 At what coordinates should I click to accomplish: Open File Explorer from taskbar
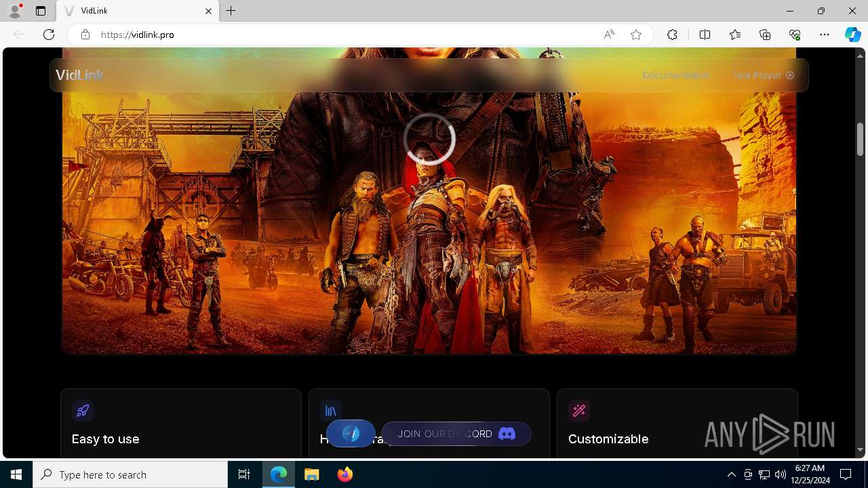click(x=312, y=474)
